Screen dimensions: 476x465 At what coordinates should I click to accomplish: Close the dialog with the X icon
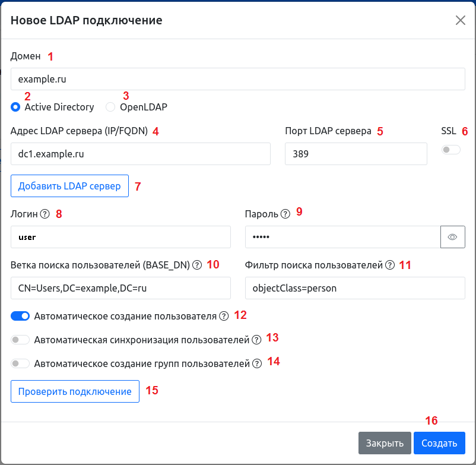coord(461,20)
